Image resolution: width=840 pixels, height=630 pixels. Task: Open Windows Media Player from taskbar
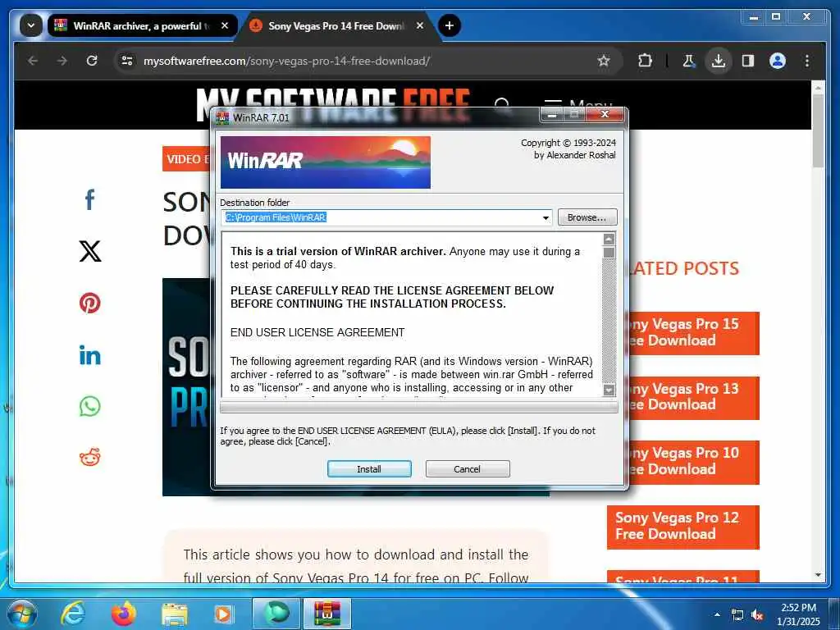point(223,614)
